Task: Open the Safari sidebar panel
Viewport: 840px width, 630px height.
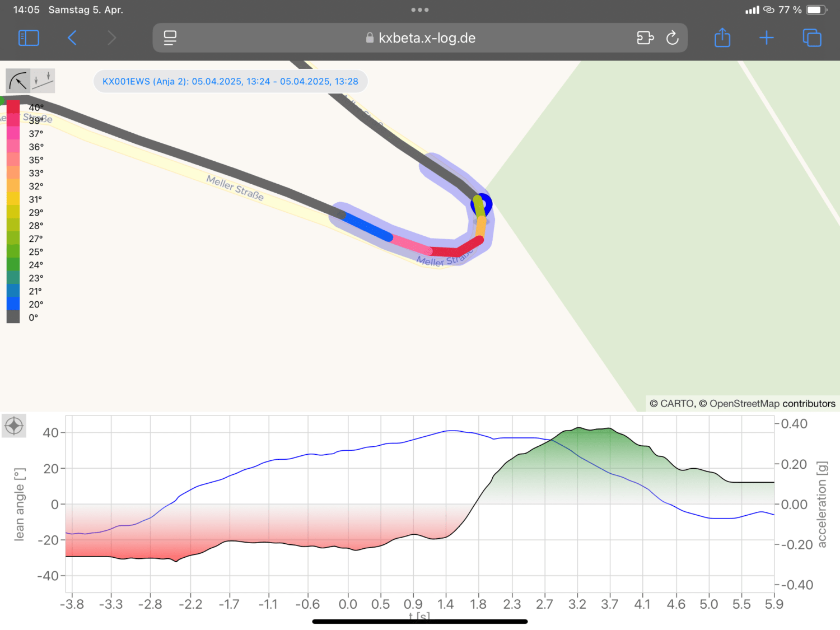Action: coord(29,38)
